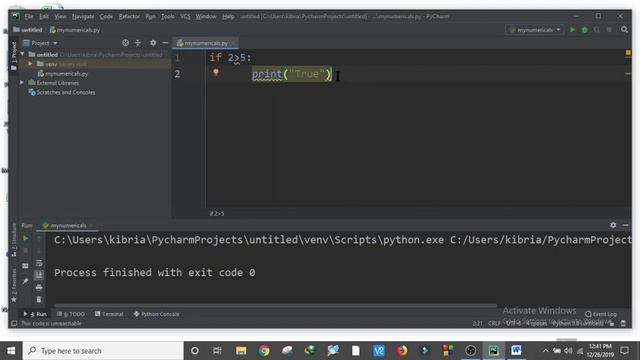The image size is (640, 360).
Task: Select the mynumericals tab in Run panel
Action: (x=68, y=225)
